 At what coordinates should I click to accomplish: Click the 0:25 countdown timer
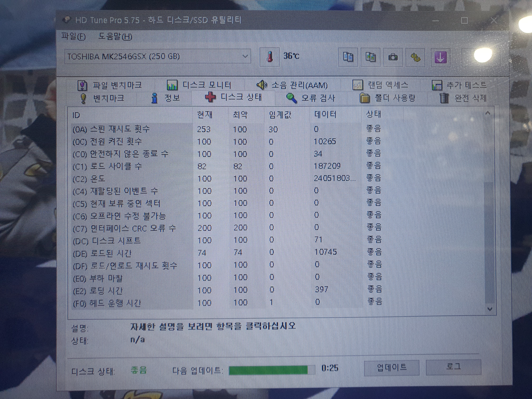(330, 368)
